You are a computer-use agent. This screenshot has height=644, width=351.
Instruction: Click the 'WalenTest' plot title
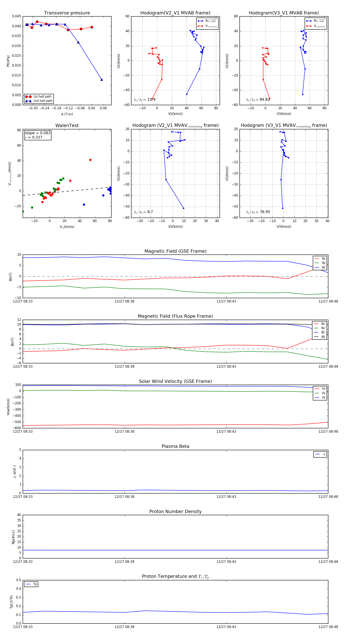click(x=67, y=125)
